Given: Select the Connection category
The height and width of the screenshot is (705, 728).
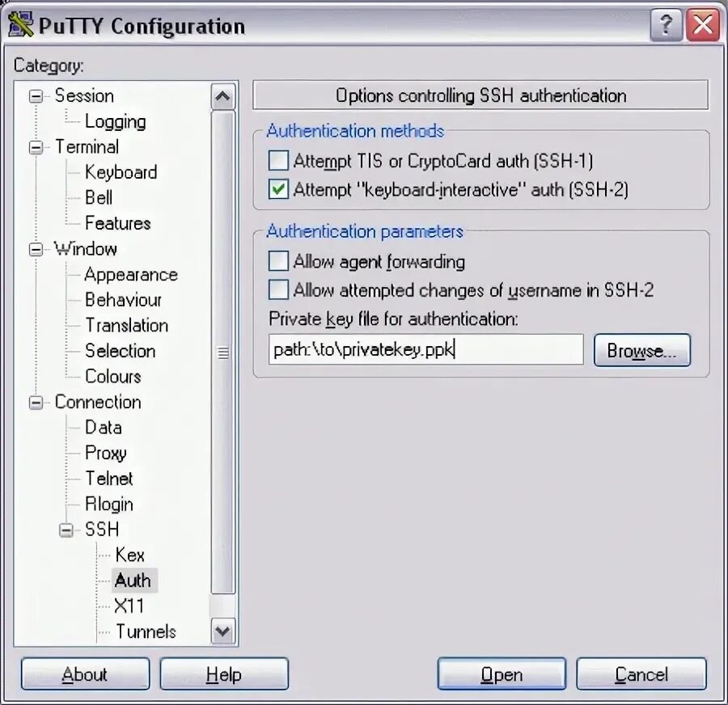Looking at the screenshot, I should [98, 402].
